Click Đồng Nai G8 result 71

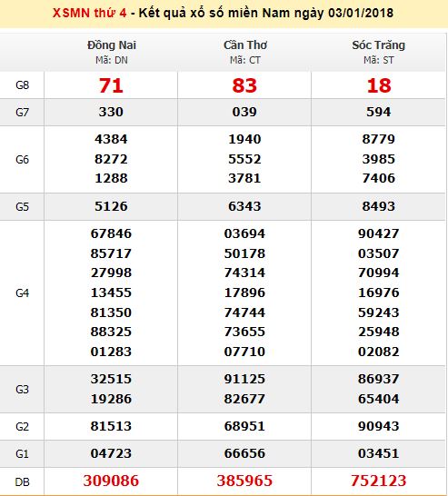(111, 85)
